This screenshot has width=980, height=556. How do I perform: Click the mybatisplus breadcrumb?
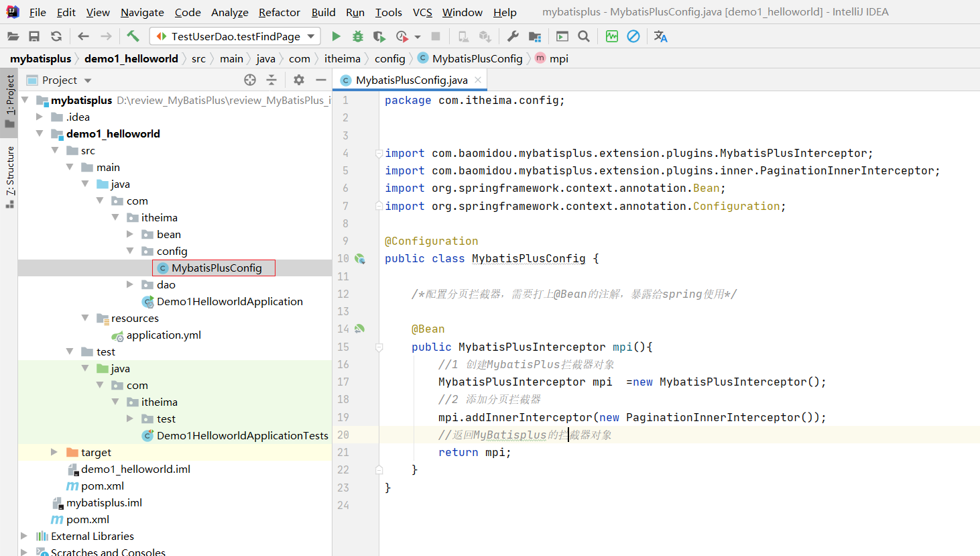click(x=40, y=58)
